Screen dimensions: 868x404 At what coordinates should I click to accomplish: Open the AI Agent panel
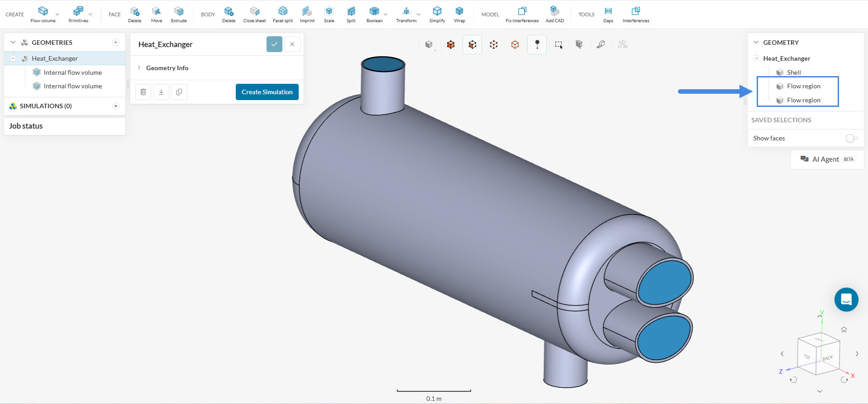pyautogui.click(x=827, y=159)
